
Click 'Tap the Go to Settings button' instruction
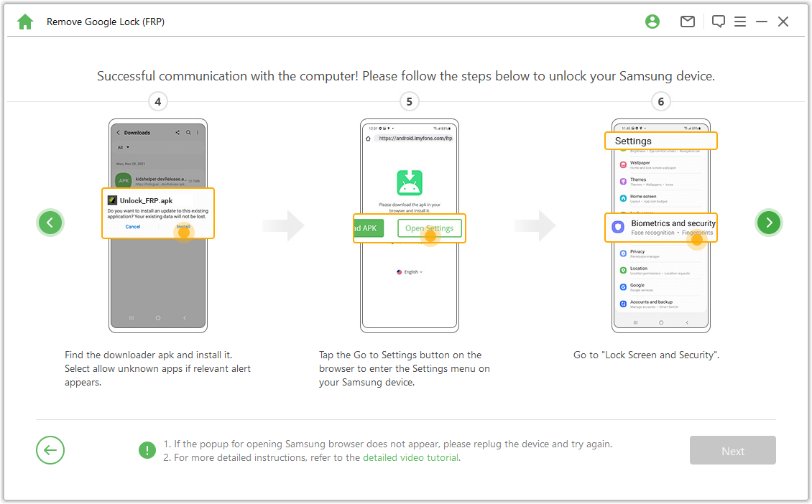pyautogui.click(x=405, y=368)
